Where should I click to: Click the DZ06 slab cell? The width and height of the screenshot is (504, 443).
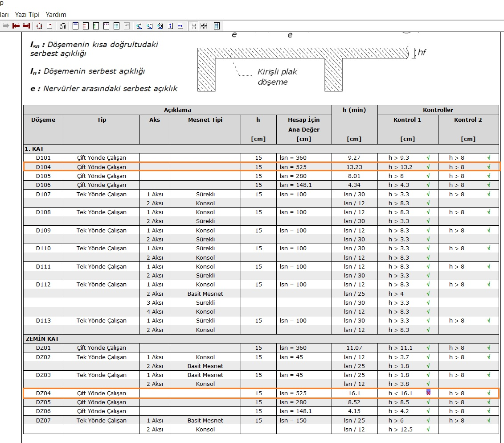pyautogui.click(x=43, y=411)
